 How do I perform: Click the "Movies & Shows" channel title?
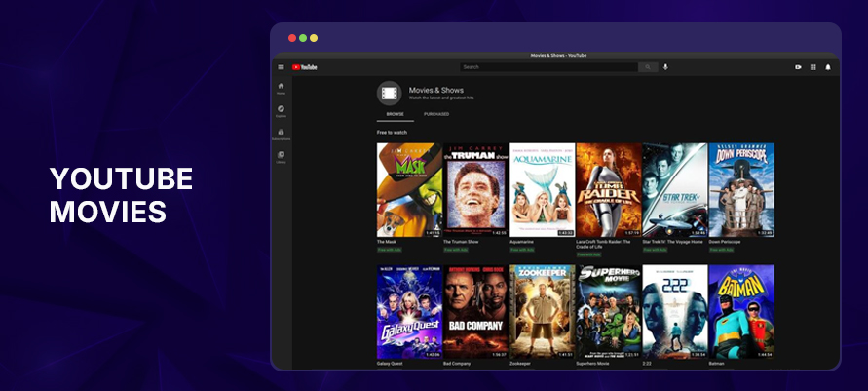tap(436, 90)
